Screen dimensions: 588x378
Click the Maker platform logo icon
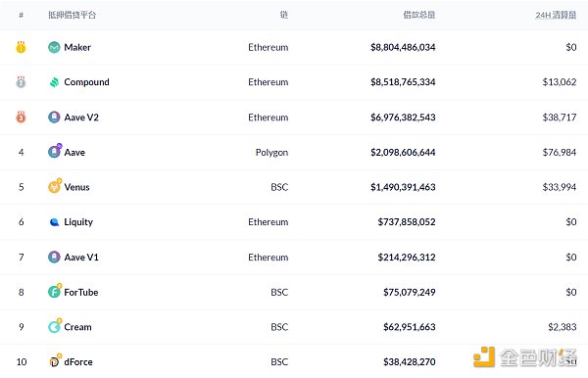pos(54,47)
